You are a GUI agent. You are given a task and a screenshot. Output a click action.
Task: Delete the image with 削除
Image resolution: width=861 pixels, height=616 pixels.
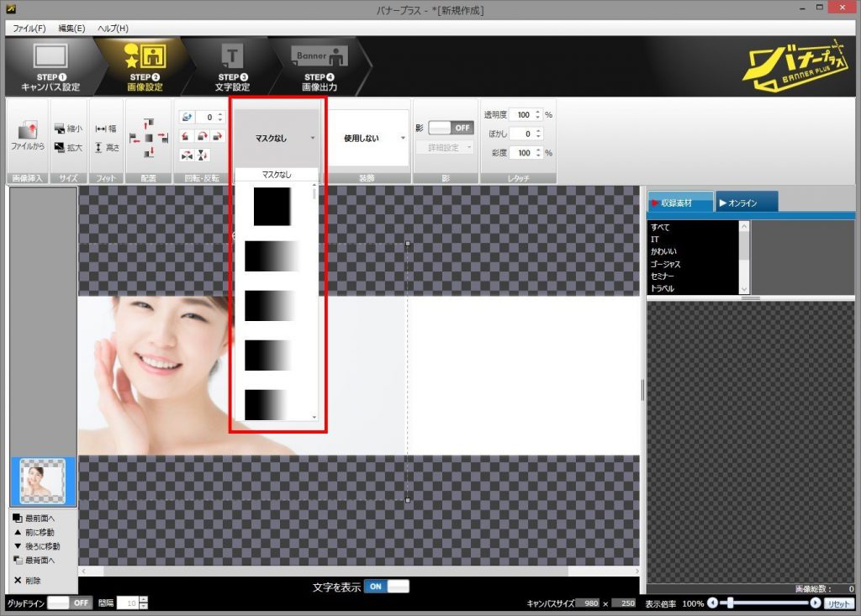[x=28, y=581]
